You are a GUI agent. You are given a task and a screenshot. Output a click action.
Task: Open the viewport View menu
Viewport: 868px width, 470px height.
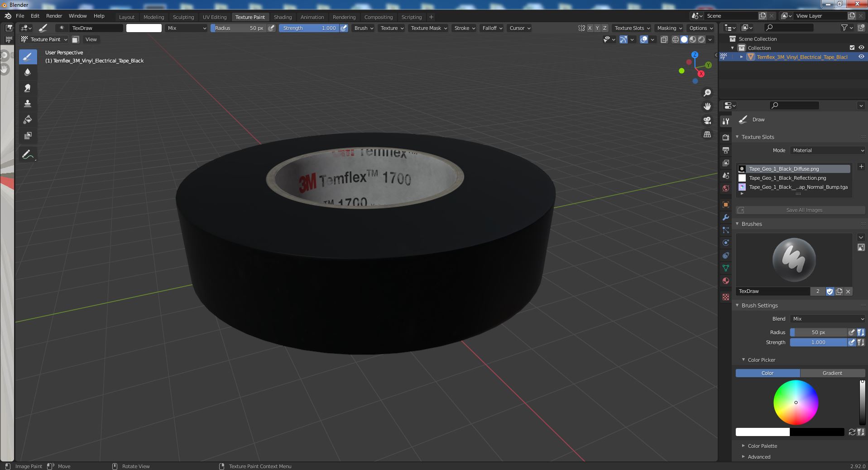pyautogui.click(x=91, y=39)
